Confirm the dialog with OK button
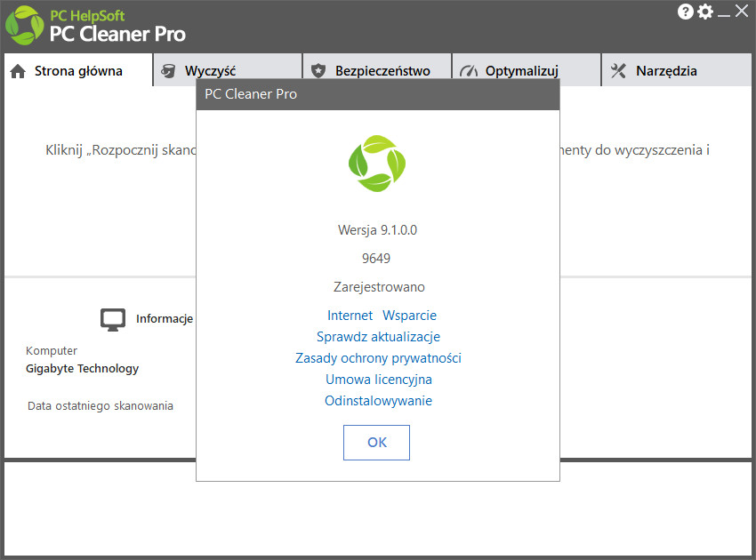The image size is (756, 560). pos(376,443)
